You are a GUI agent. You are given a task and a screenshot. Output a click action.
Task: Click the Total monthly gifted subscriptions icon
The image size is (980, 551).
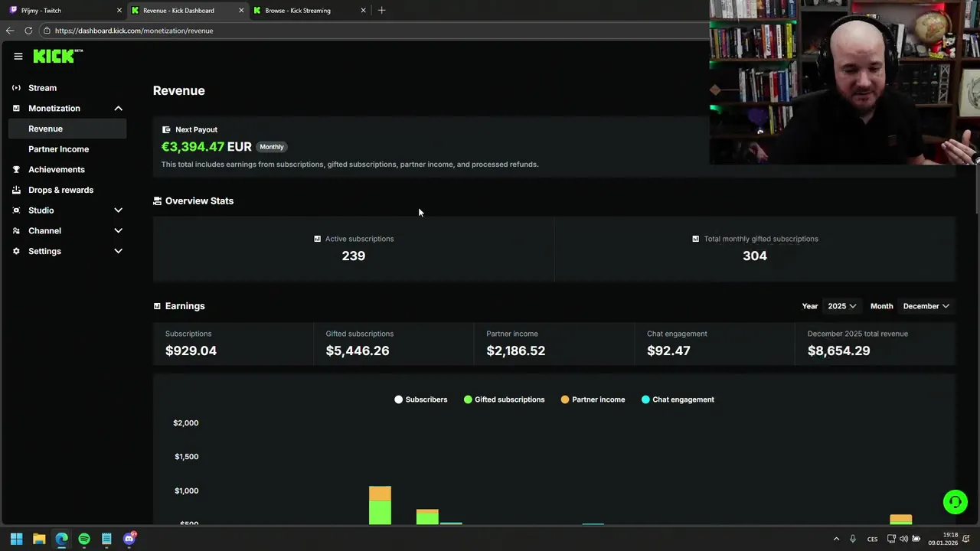pyautogui.click(x=695, y=239)
